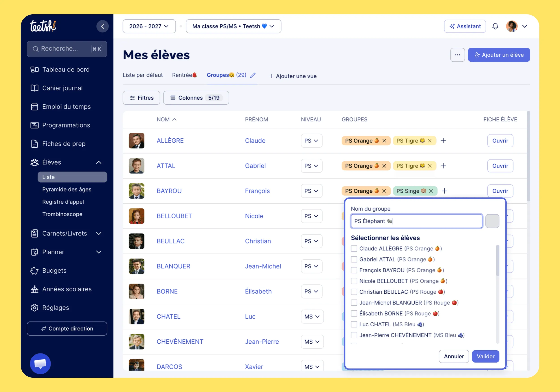Screen dimensions: 560x392
Task: Click the Annuler button
Action: click(454, 356)
